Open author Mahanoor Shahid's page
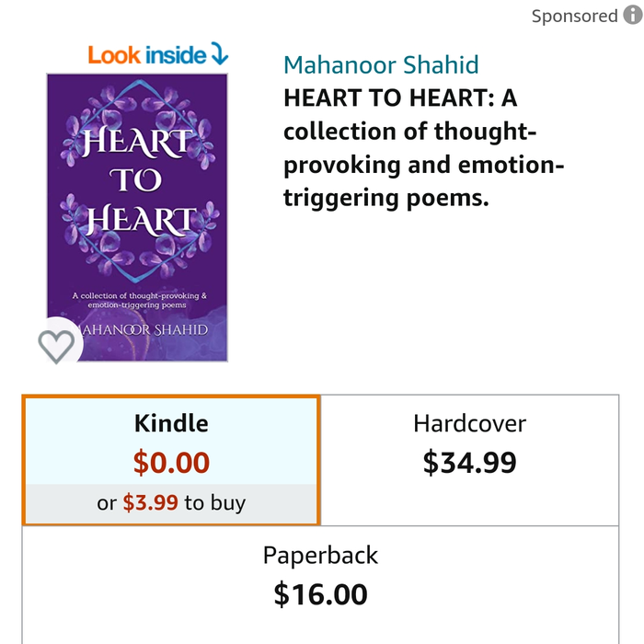Viewport: 644px width, 644px height. coord(381,65)
